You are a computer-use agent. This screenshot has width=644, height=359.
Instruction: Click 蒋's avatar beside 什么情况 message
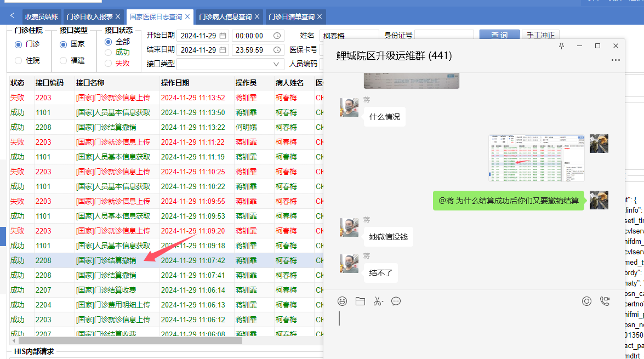(349, 107)
